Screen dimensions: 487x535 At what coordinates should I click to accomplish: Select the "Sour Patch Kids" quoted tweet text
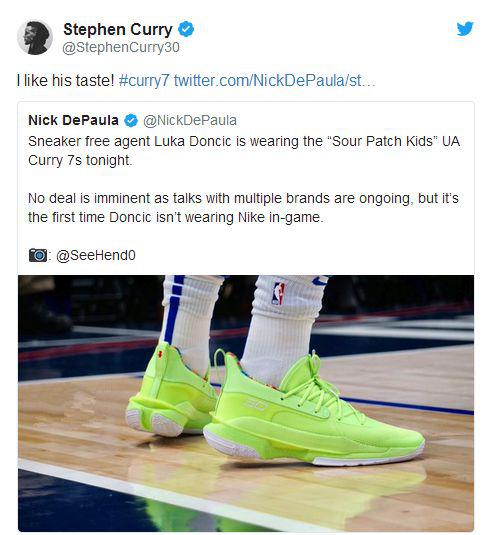click(x=244, y=150)
